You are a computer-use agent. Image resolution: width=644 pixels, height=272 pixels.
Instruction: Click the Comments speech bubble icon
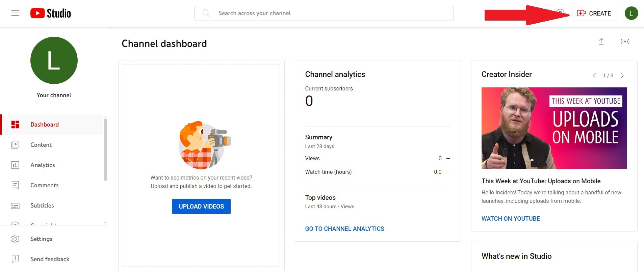coord(15,185)
